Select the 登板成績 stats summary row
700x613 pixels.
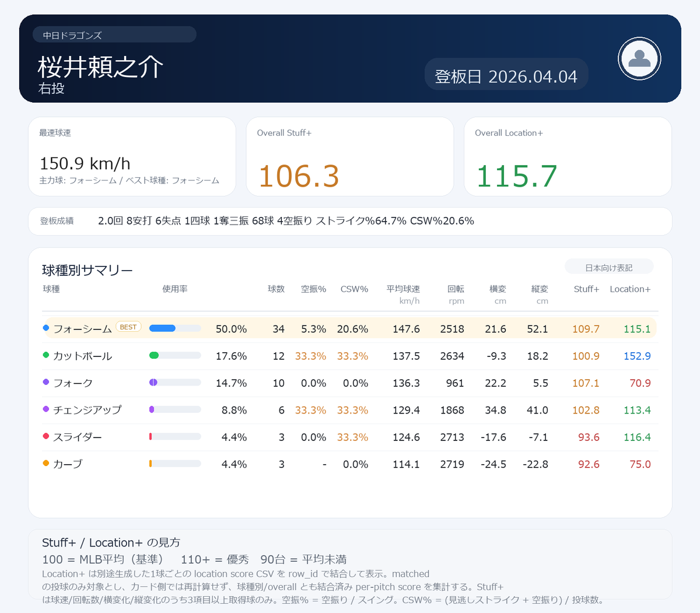point(350,221)
